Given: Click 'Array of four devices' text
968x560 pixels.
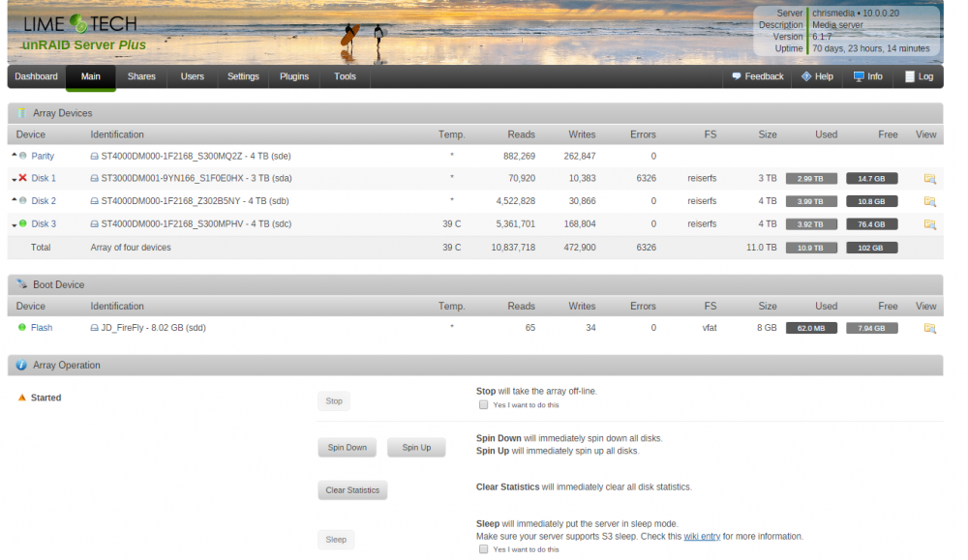Looking at the screenshot, I should coord(131,248).
